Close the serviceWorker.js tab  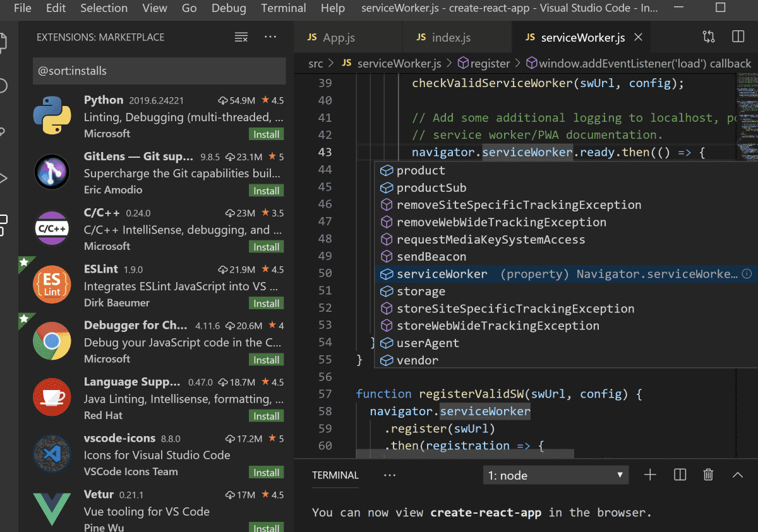point(638,37)
